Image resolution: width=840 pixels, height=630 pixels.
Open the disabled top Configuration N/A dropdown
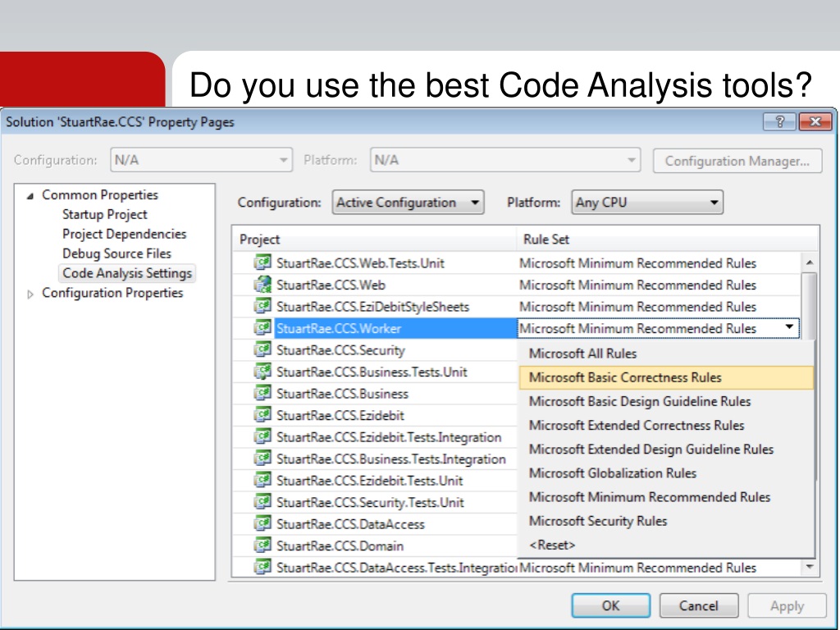pyautogui.click(x=202, y=160)
